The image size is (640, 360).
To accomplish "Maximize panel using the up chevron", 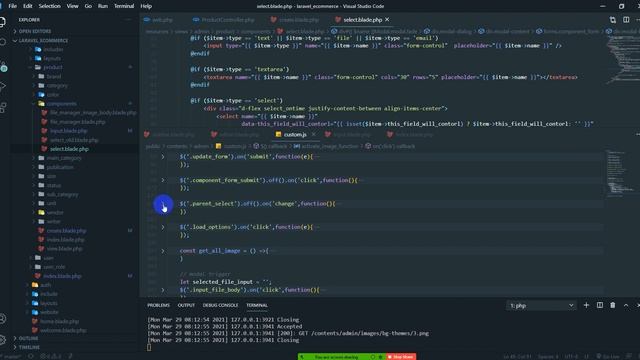I will pyautogui.click(x=626, y=305).
